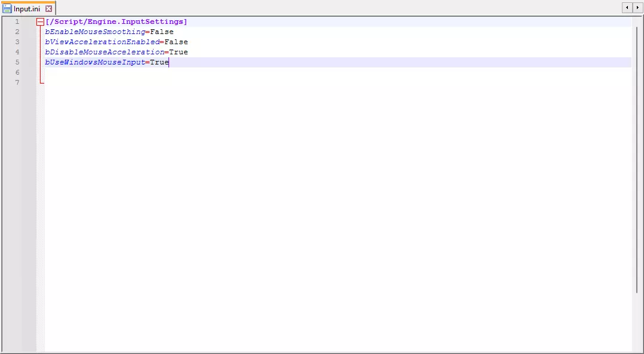Click True value after bDisableMouseAcceleration
644x354 pixels.
coord(179,52)
